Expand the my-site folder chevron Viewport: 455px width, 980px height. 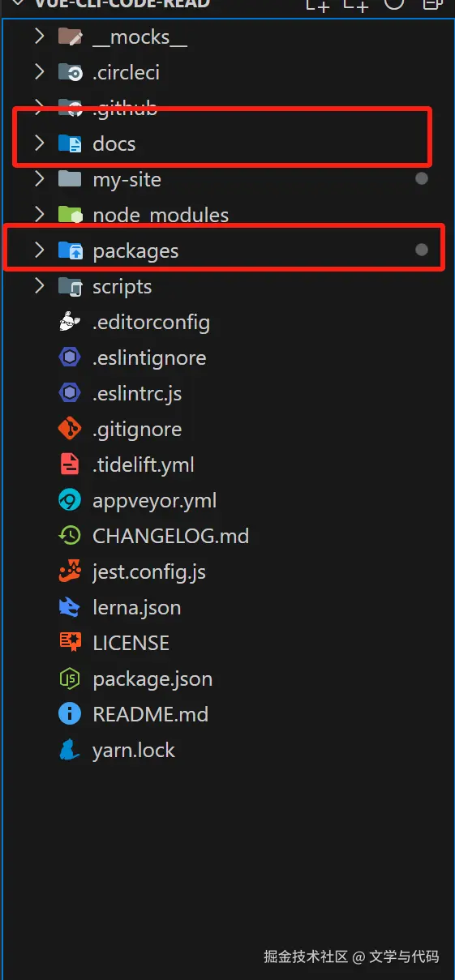tap(38, 180)
